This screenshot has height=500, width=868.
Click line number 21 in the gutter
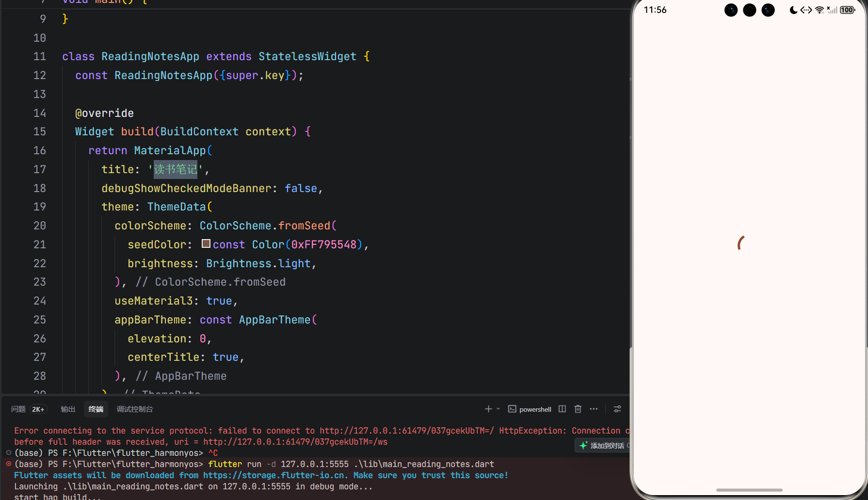tap(40, 244)
